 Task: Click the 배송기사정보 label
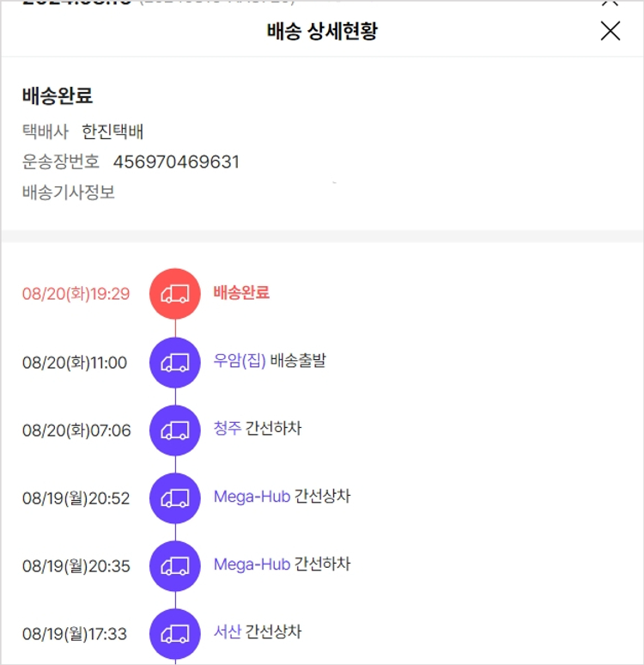(x=69, y=192)
